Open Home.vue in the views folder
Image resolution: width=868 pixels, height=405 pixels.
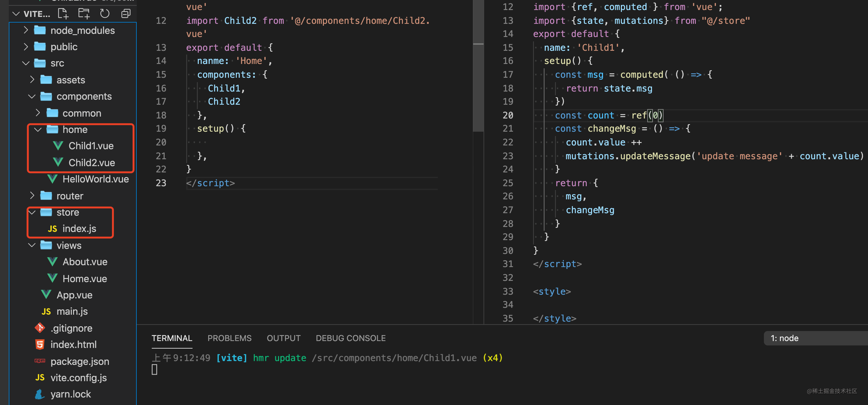tap(85, 278)
